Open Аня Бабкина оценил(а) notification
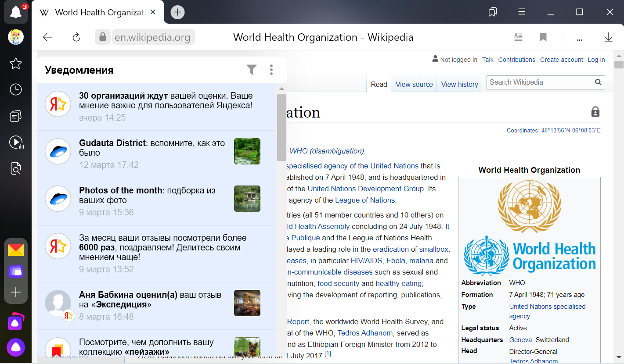The image size is (624, 364). [x=157, y=306]
